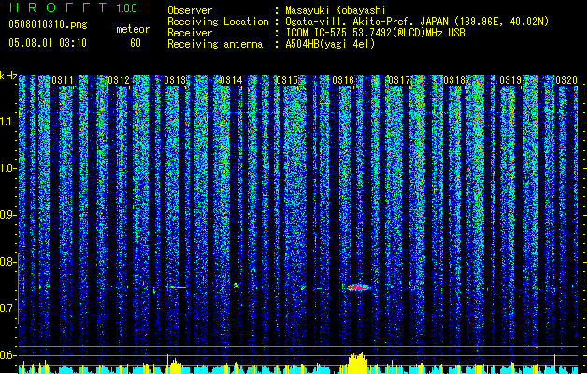Viewport: 588px width, 374px height.
Task: Click the 0315 time marker
Action: [x=287, y=80]
